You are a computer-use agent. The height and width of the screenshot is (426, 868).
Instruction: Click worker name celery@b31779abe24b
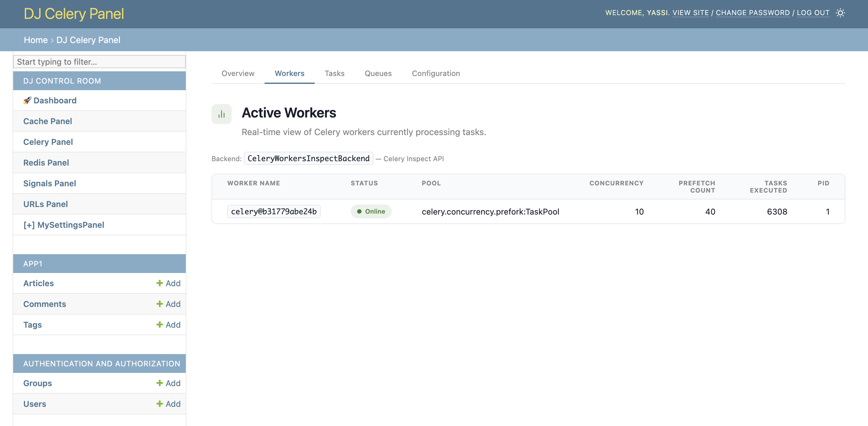coord(274,211)
